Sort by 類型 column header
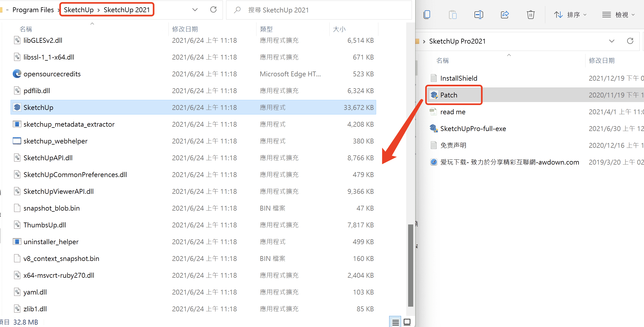This screenshot has height=327, width=644. [x=266, y=29]
